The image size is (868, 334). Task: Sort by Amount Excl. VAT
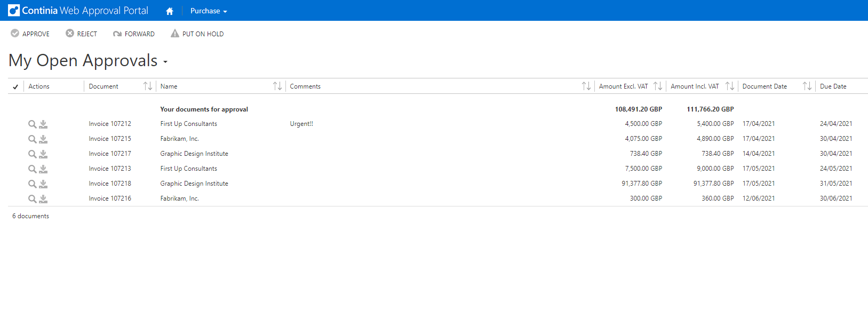pyautogui.click(x=658, y=86)
